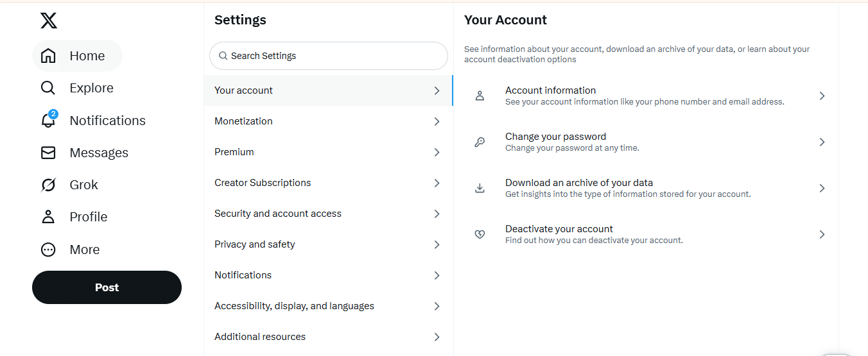The image size is (868, 356).
Task: Click chevron next to Account information
Action: pyautogui.click(x=822, y=96)
